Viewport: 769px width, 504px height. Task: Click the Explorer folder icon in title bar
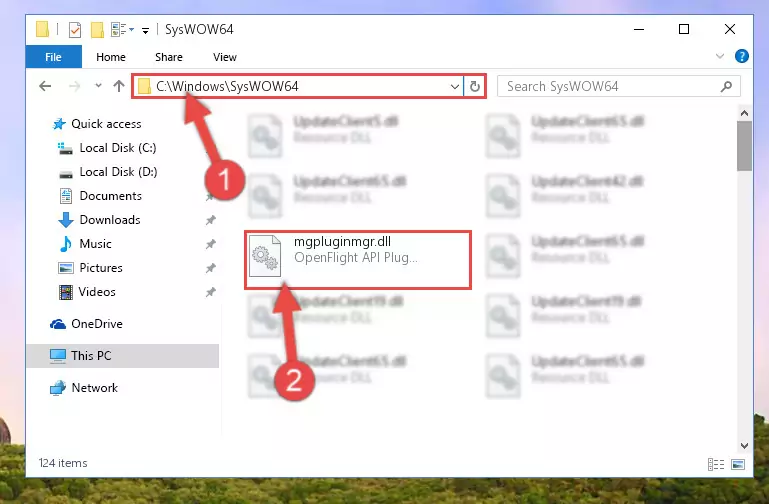tap(43, 29)
